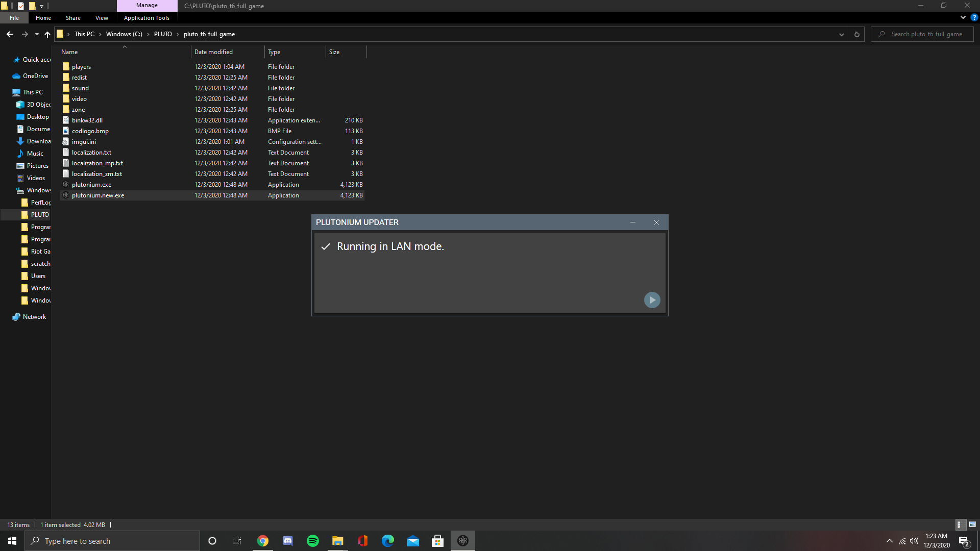Sort files by Name column
This screenshot has width=980, height=551.
tap(125, 52)
